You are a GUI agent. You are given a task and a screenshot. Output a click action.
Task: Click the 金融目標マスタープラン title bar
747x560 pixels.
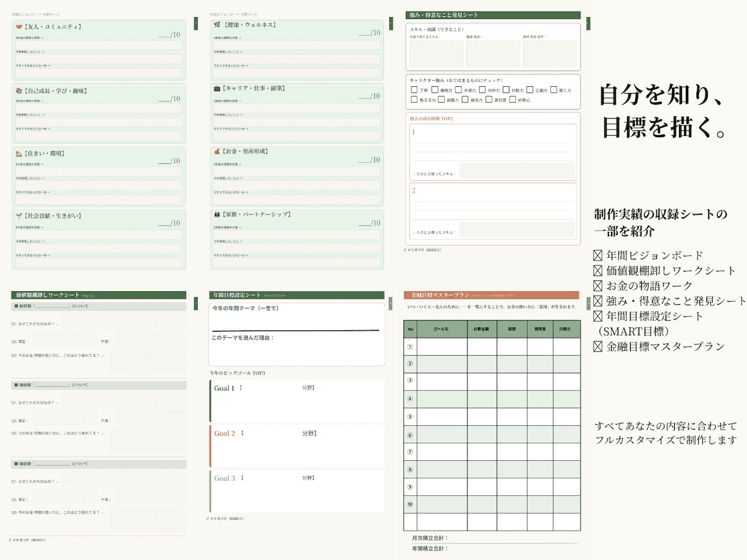491,295
